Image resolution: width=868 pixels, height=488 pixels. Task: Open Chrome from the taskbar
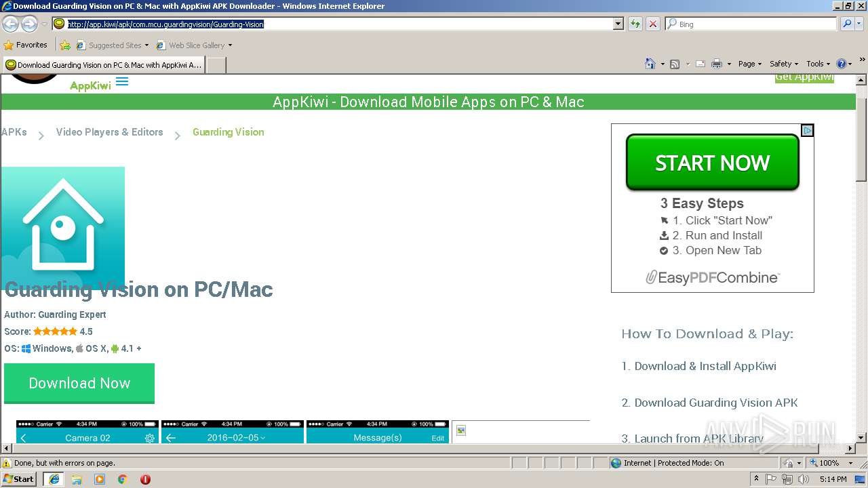[x=123, y=479]
